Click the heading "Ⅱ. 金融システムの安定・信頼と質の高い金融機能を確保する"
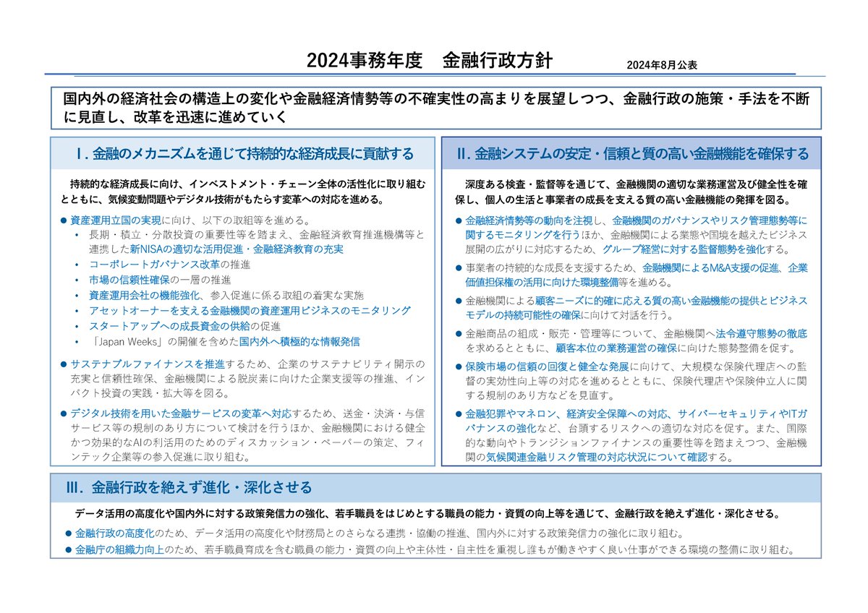The width and height of the screenshot is (868, 613). pos(632,153)
